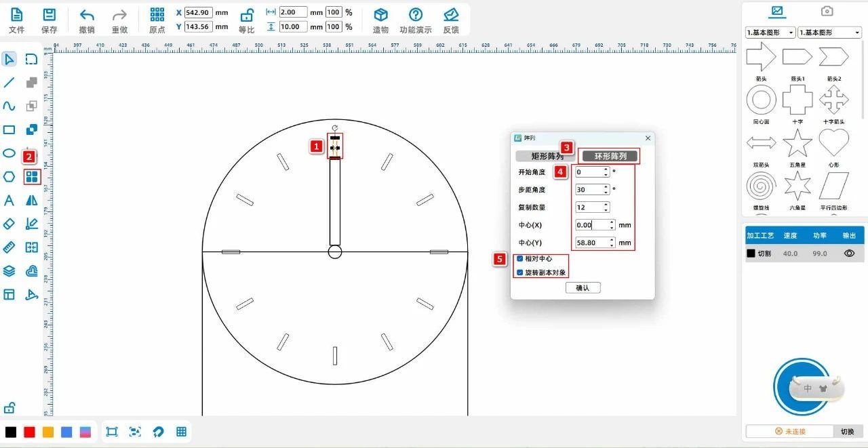
Task: Toggle visibility eye for 切割 layer
Action: tap(848, 253)
